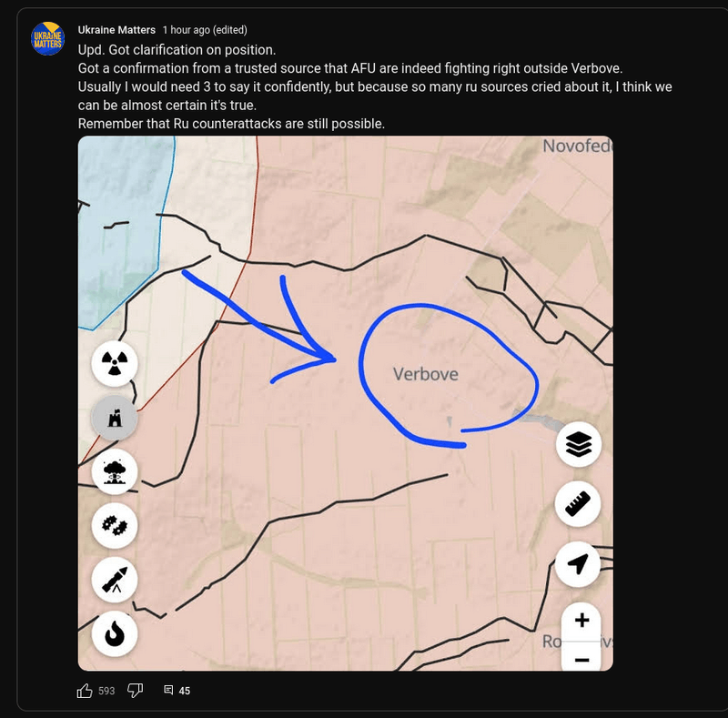This screenshot has width=728, height=718.
Task: Open the 45 comments icon
Action: 168,690
